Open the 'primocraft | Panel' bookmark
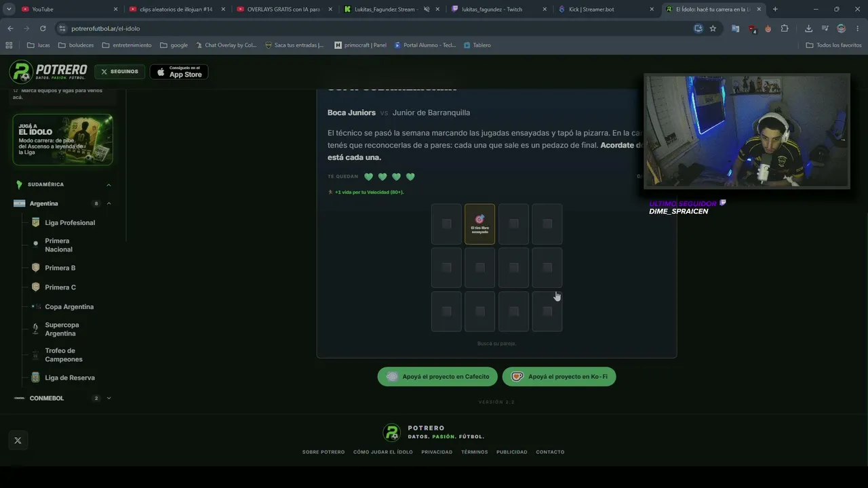Viewport: 868px width, 488px height. [x=361, y=45]
